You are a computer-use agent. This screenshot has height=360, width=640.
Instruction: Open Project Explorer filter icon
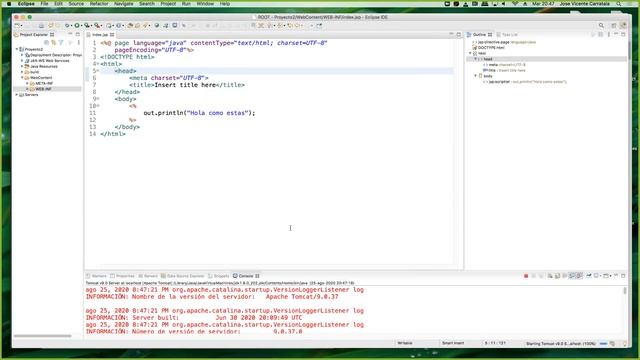coord(61,42)
